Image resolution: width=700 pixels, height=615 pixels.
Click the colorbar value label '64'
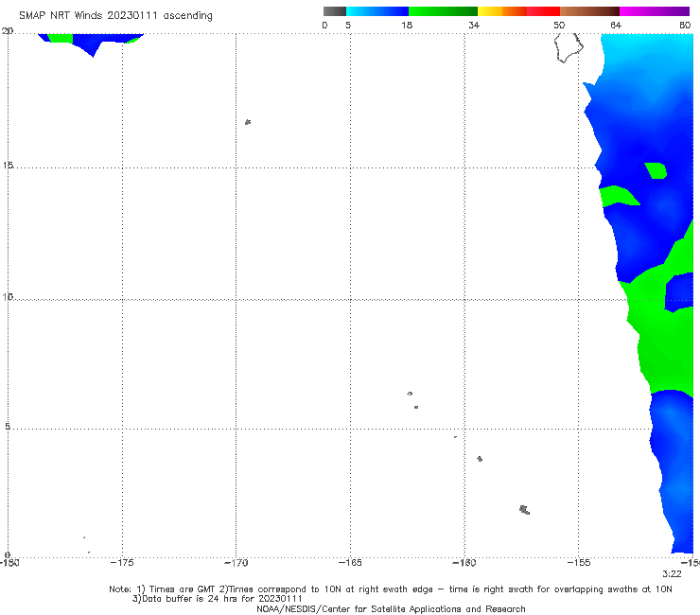click(x=616, y=26)
